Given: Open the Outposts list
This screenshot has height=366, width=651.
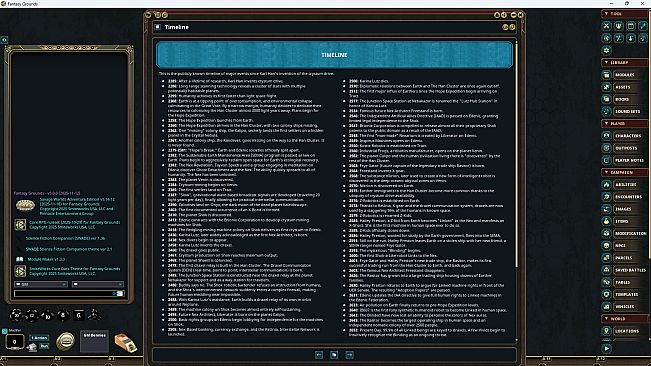Looking at the screenshot, I should pyautogui.click(x=624, y=148).
